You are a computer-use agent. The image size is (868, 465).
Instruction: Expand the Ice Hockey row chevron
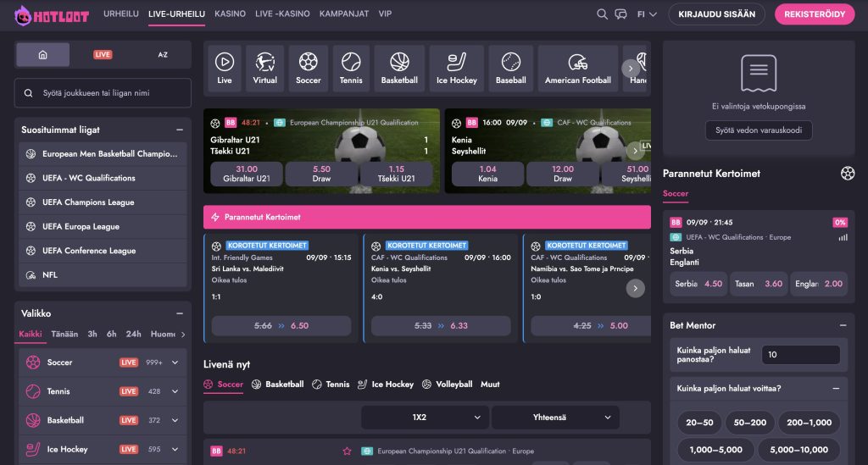click(175, 449)
